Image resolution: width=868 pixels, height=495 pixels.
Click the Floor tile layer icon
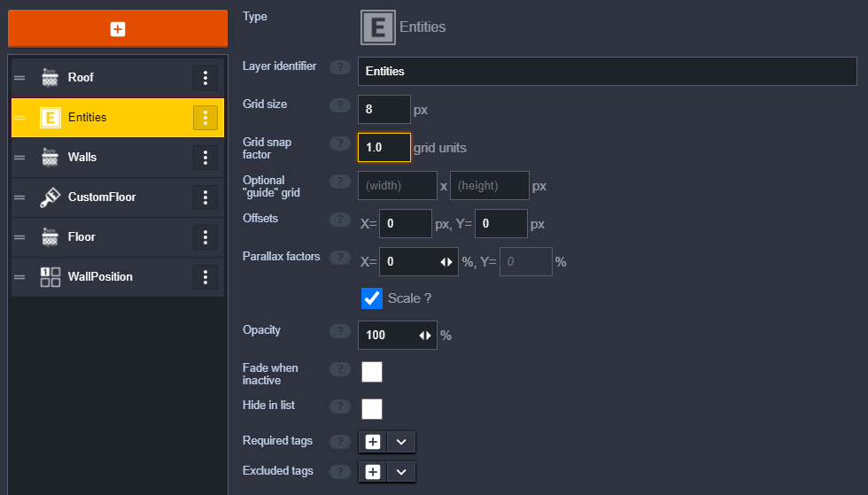[50, 237]
